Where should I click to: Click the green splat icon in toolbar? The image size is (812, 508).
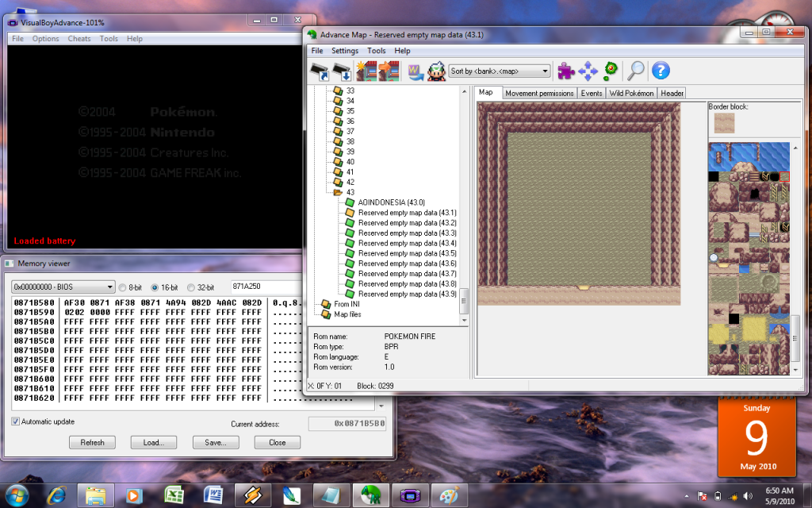[611, 71]
